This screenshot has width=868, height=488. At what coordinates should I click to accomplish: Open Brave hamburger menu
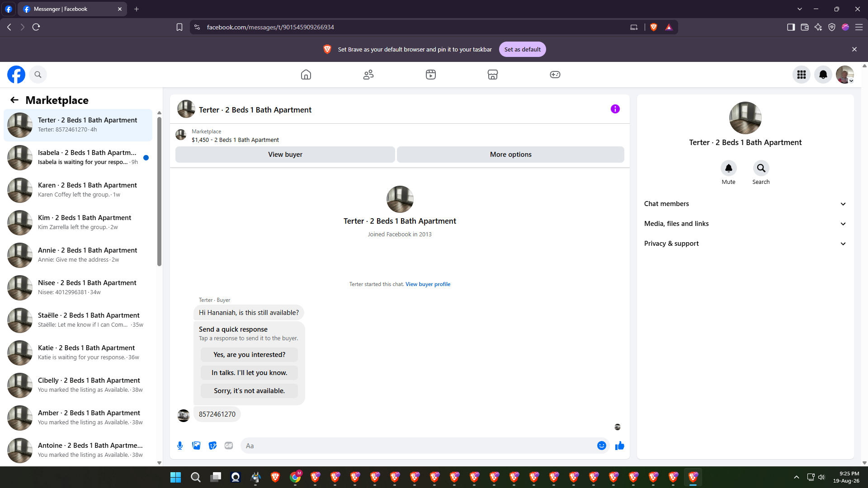[859, 27]
